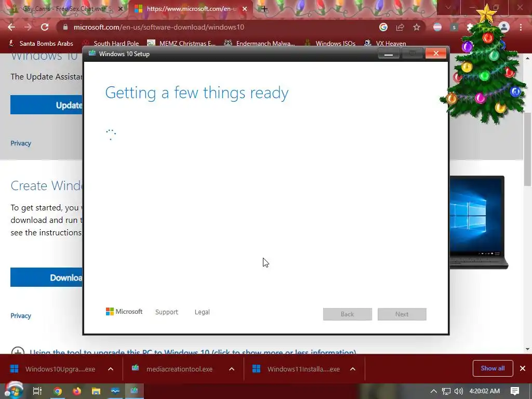Reload the Microsoft download page

click(x=45, y=27)
